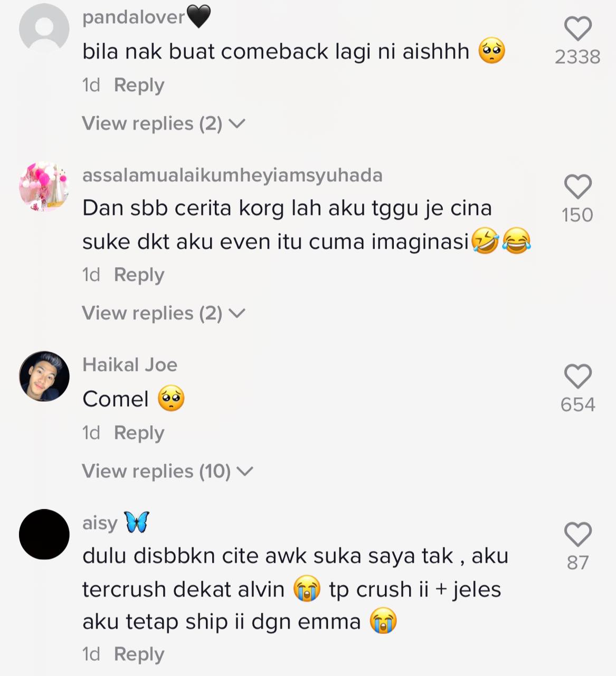Screen dimensions: 616x676
Task: Expand View replies (2) under assalamualaikumheyiamsyuhada
Action: pos(164,313)
